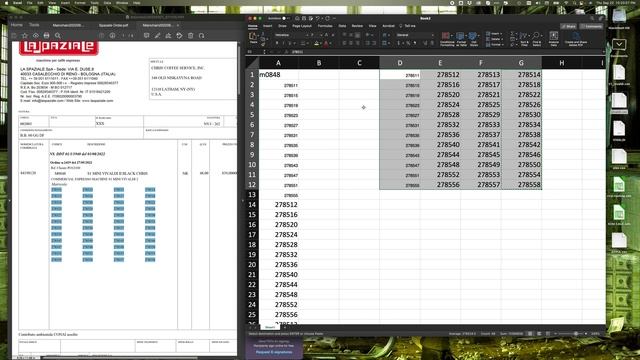Click the highlight pen icon in PDF toolbar
640x360 pixels.
pos(158,36)
